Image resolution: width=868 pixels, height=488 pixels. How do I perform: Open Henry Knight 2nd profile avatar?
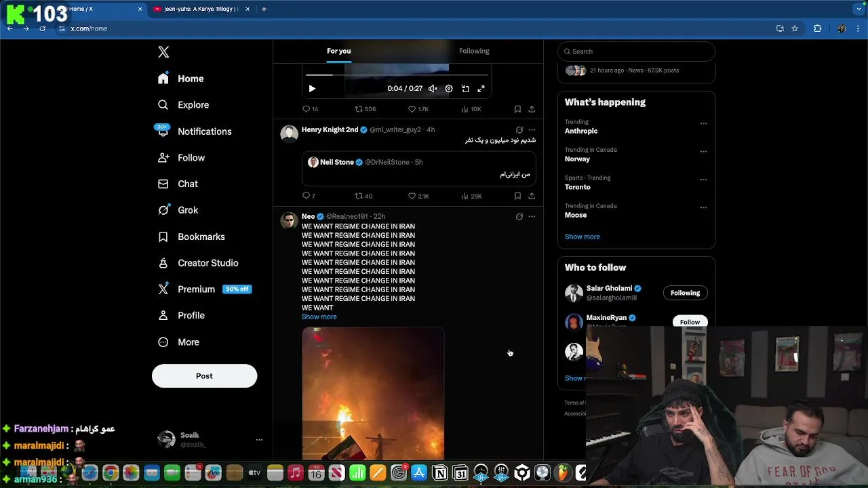pyautogui.click(x=290, y=134)
